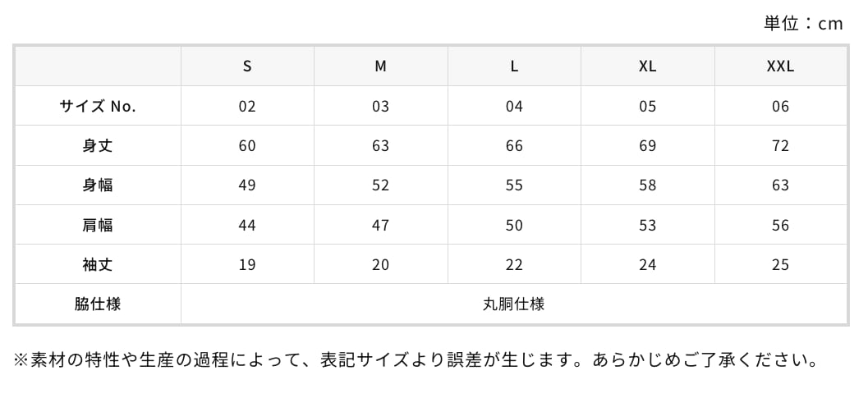Click the 単位：cm unit label
Viewport: 868px width, 398px height.
(x=803, y=23)
